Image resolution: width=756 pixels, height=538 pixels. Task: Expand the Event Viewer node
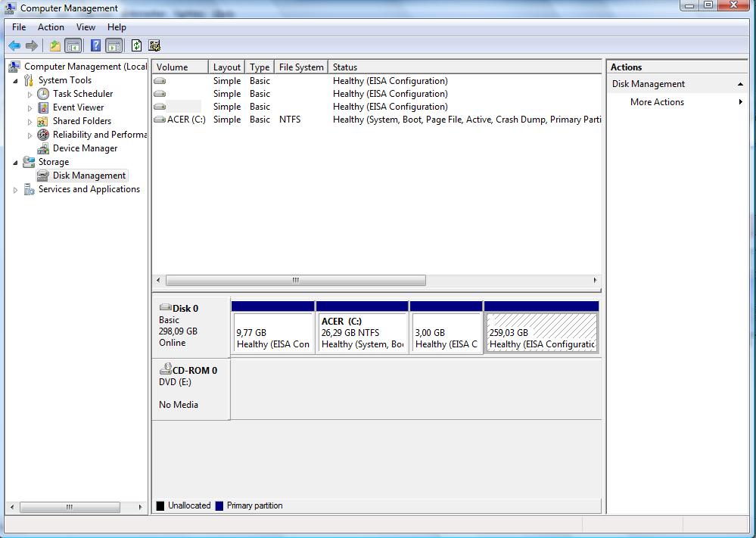30,108
